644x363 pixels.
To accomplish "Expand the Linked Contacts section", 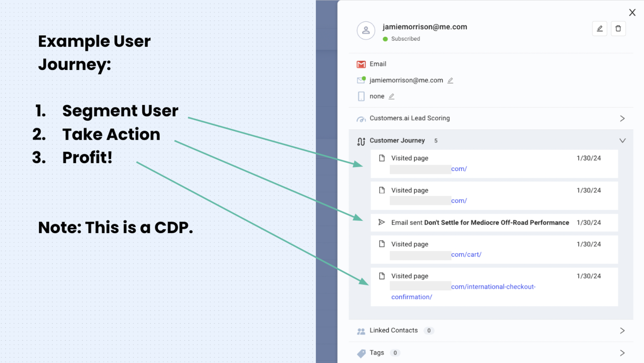I will pos(622,331).
